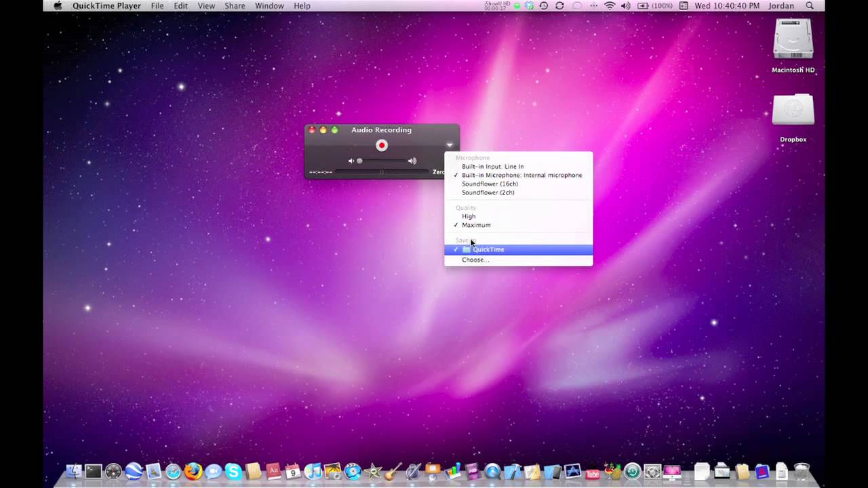Click the Wi-Fi icon in menu bar

click(609, 6)
